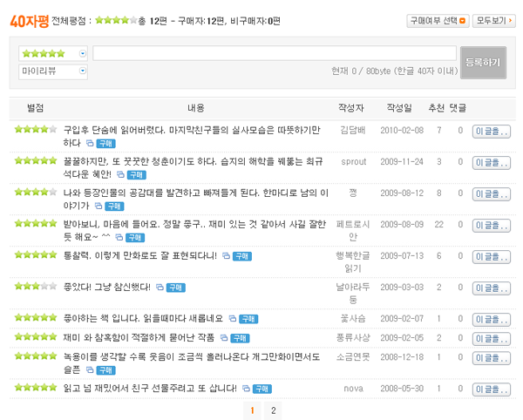
Task: Click the comment icon on 좋아하는 책 review
Action: 233,319
